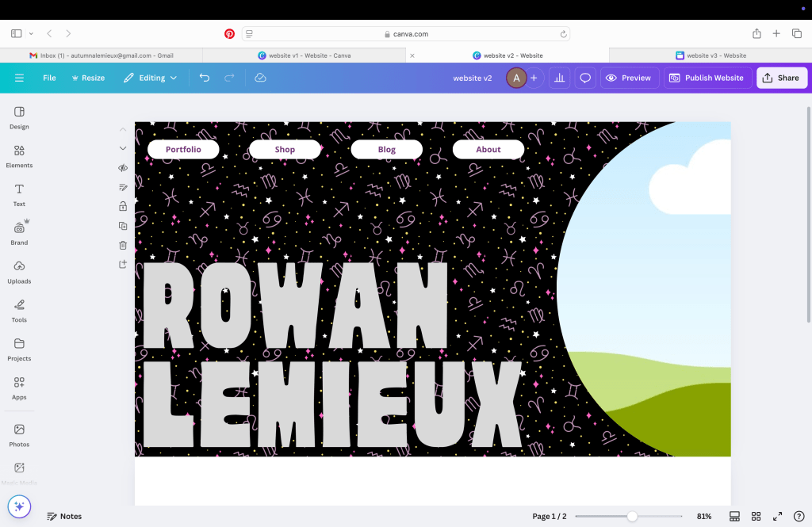Viewport: 812px width, 527px height.
Task: Open the Elements panel in sidebar
Action: 19,155
